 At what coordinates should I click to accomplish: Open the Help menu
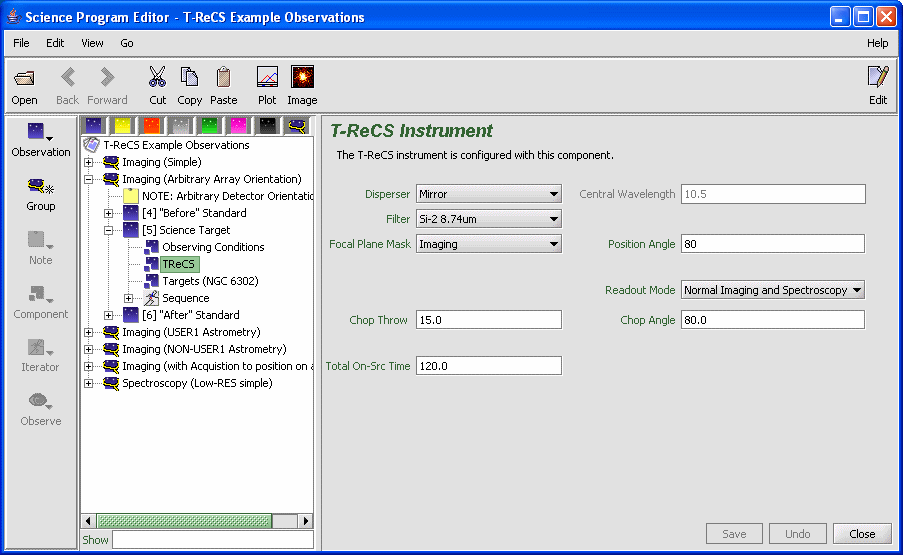[878, 43]
